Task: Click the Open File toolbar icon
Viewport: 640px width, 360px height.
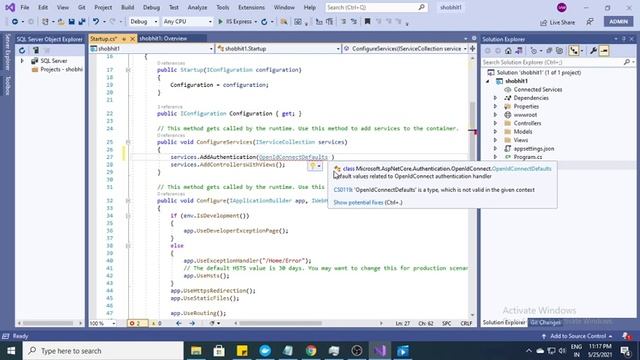Action: 61,22
